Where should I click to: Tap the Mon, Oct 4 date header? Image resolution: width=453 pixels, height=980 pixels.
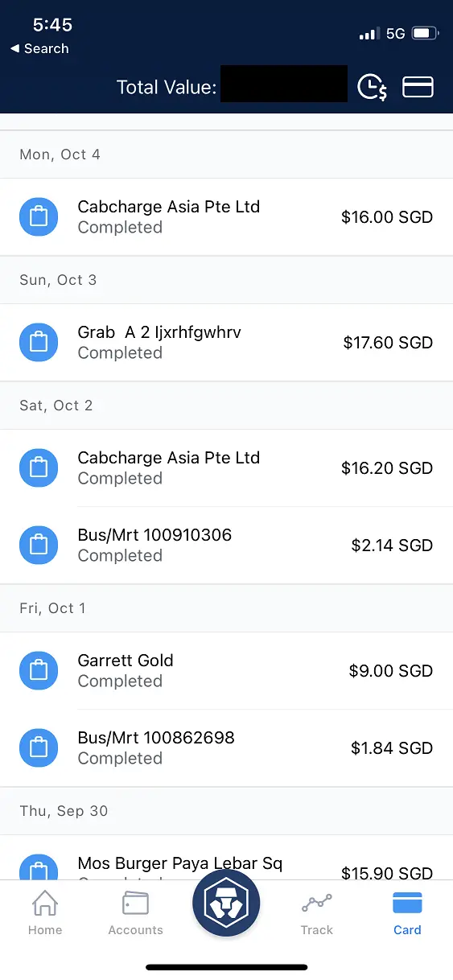pos(60,154)
